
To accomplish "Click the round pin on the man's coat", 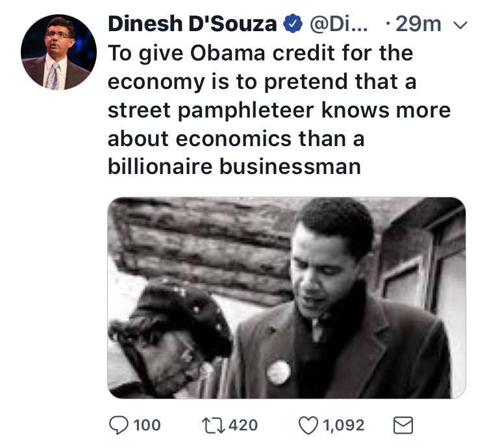I will coord(279,372).
